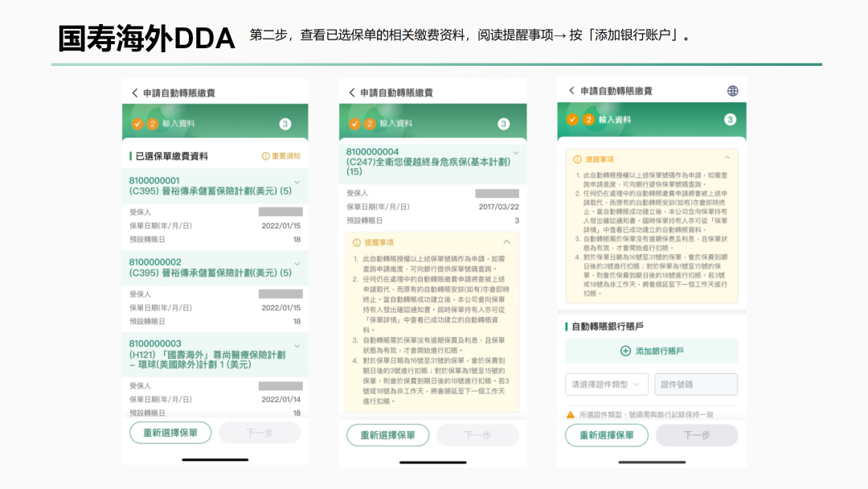Viewport: 868px width, 489px height.
Task: Click 已選保單繳費資料 heading
Action: 172,156
